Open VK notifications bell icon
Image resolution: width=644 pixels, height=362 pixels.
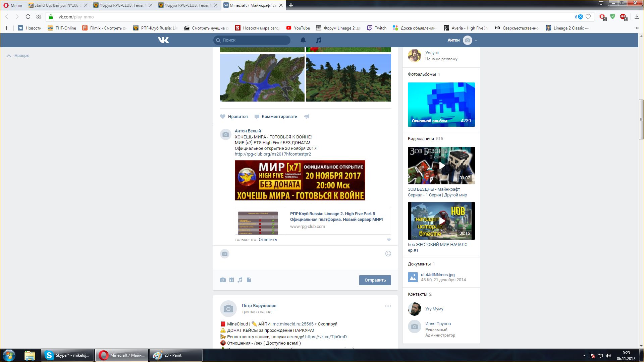click(303, 40)
